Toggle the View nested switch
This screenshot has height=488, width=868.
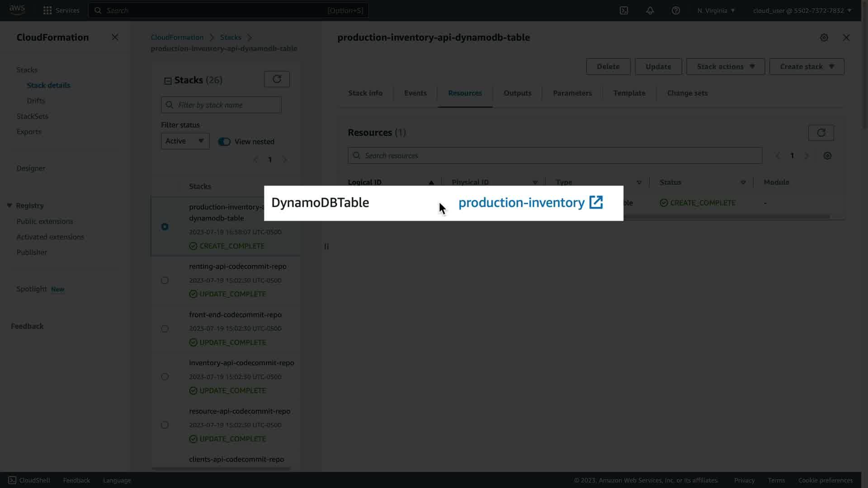coord(224,142)
